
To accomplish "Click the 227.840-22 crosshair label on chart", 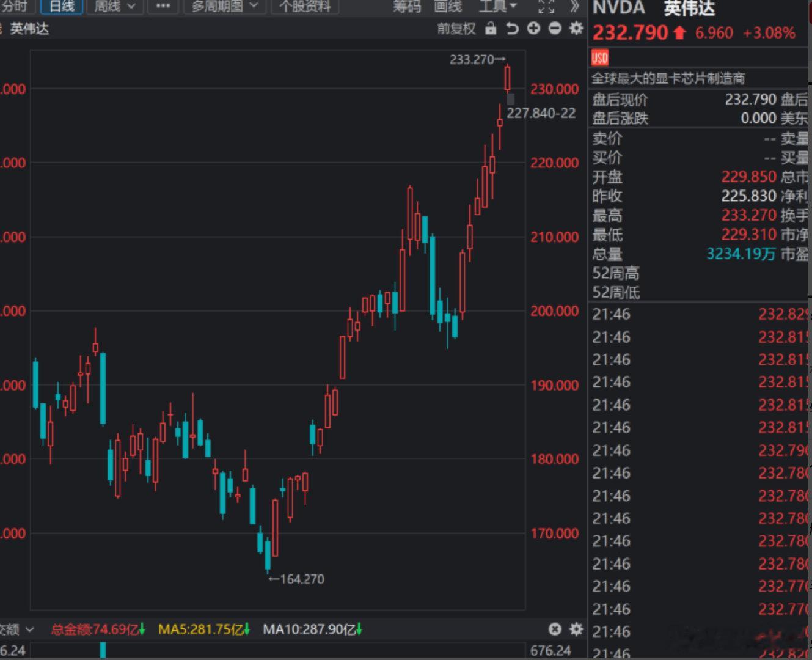I will [541, 113].
